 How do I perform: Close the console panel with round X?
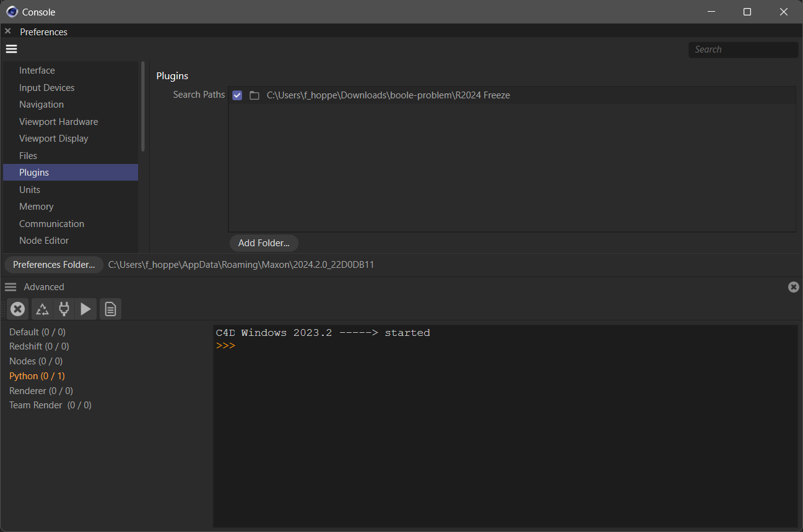[793, 287]
